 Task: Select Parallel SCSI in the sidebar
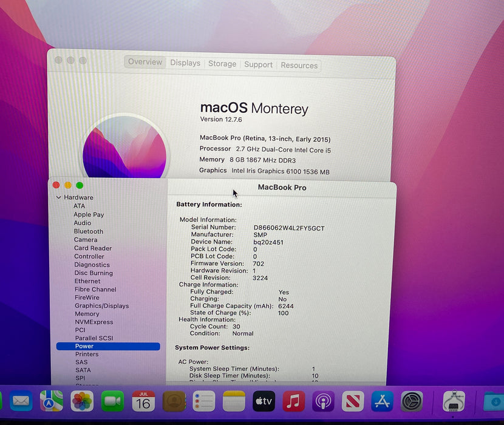click(x=94, y=338)
